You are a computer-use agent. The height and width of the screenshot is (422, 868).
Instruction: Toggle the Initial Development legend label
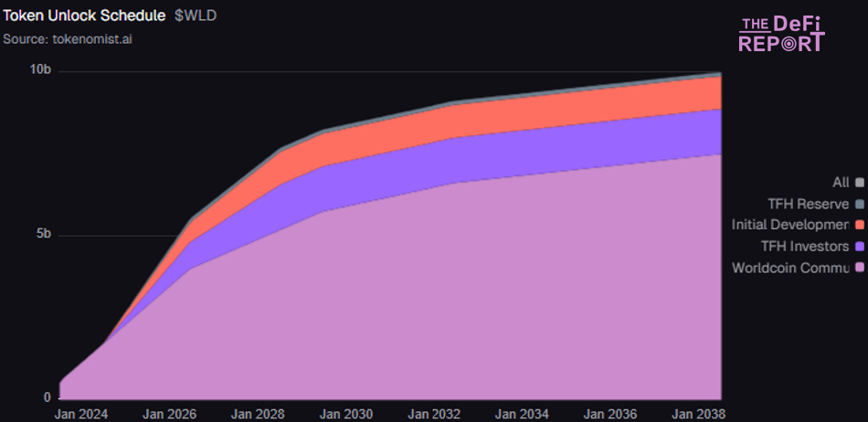click(x=790, y=225)
